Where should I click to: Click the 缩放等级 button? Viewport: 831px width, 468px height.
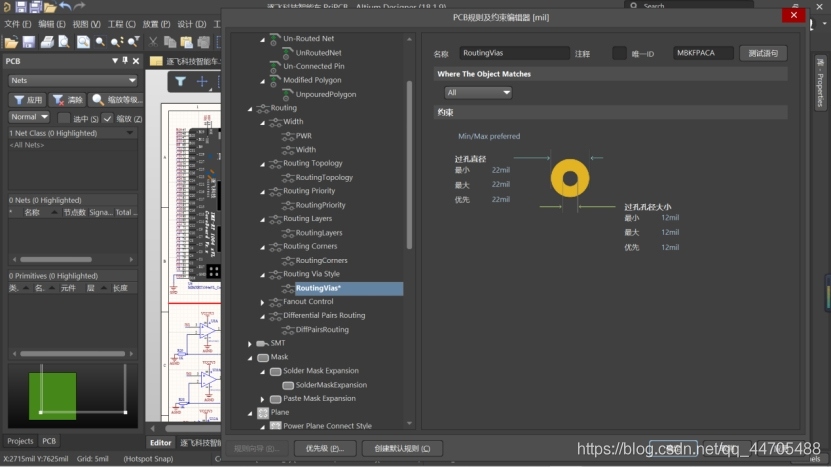115,99
